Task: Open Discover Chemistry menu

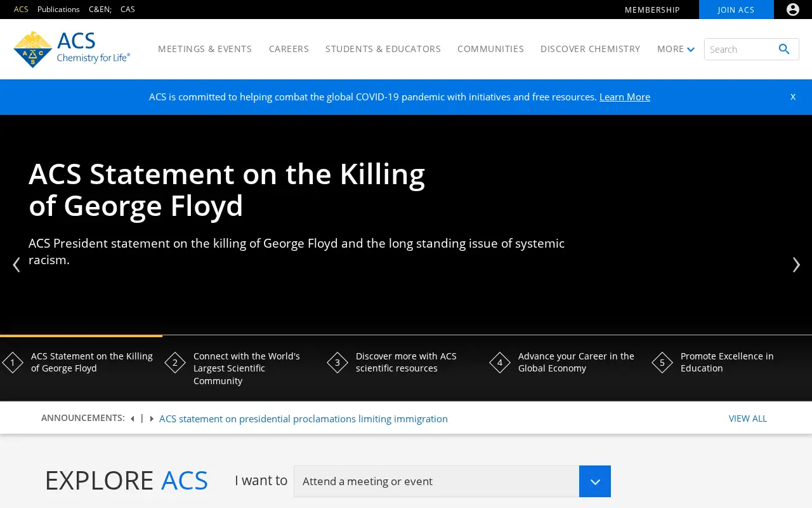Action: pyautogui.click(x=590, y=49)
